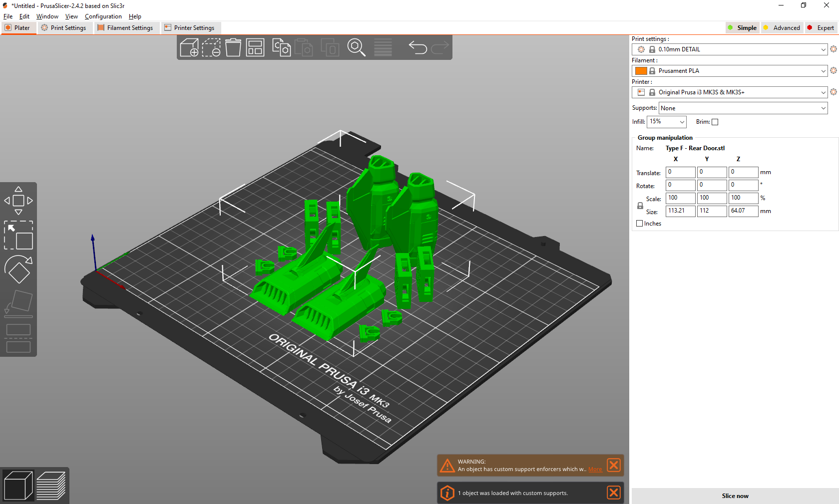Viewport: 839px width, 504px height.
Task: Open the Infill 15% dropdown
Action: [x=667, y=122]
